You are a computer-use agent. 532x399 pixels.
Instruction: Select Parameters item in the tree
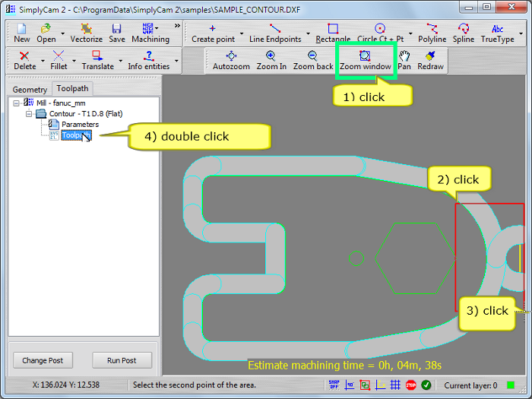coord(80,125)
